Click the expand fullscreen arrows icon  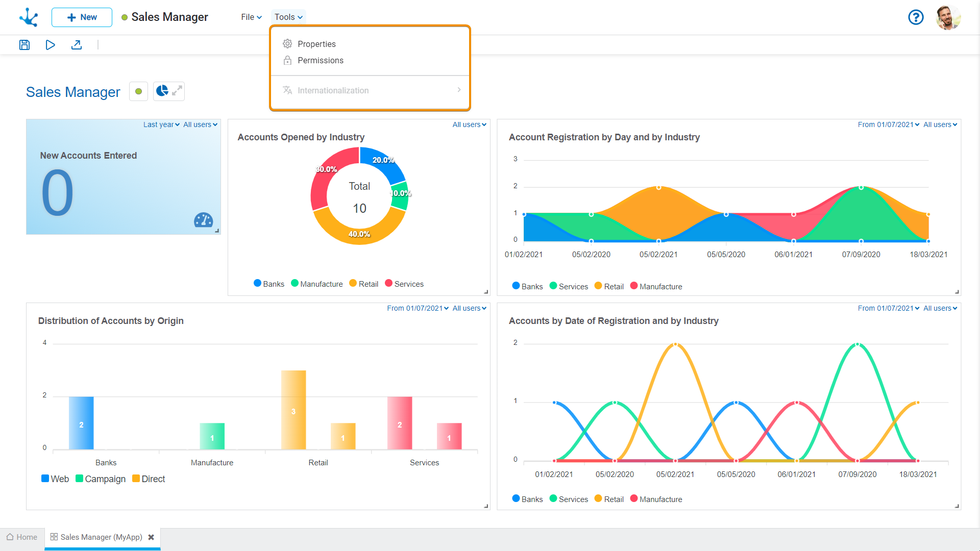(177, 91)
